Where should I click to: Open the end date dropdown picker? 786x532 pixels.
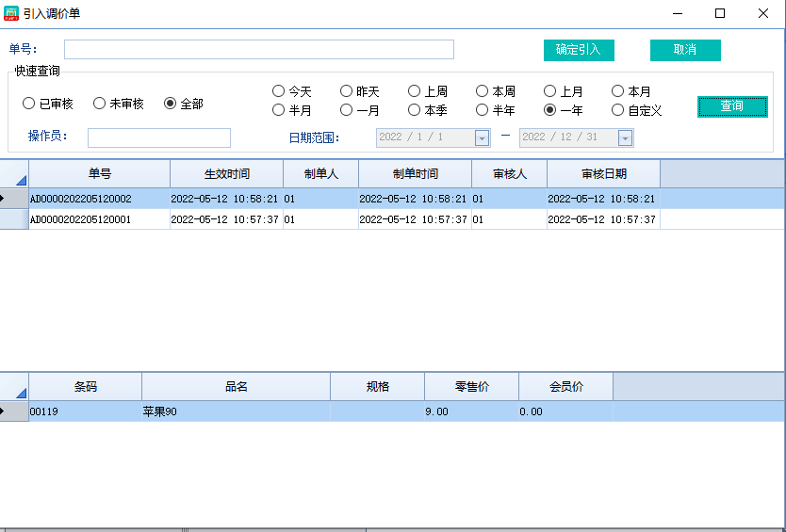click(x=625, y=137)
